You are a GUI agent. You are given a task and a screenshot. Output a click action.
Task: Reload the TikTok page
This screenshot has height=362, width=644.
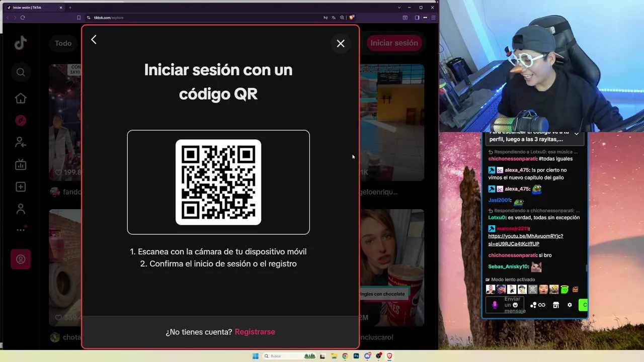pos(23,18)
